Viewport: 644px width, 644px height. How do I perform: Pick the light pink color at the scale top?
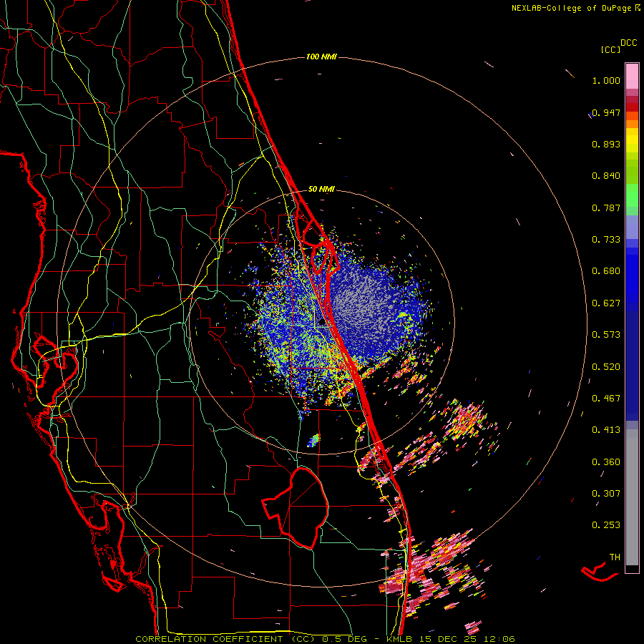[632, 76]
